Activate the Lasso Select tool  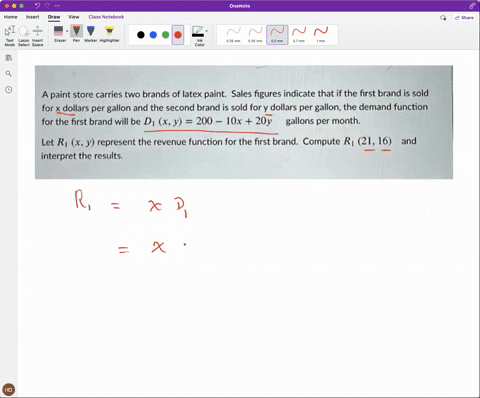[24, 36]
